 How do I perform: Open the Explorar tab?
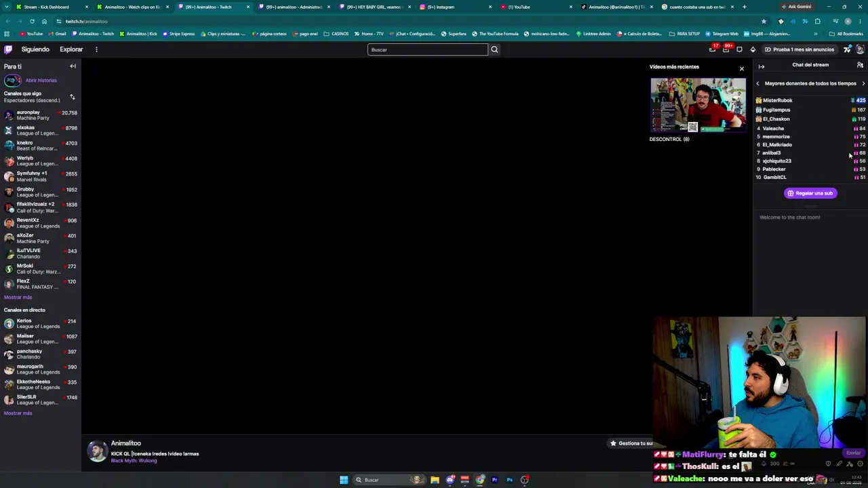(71, 49)
